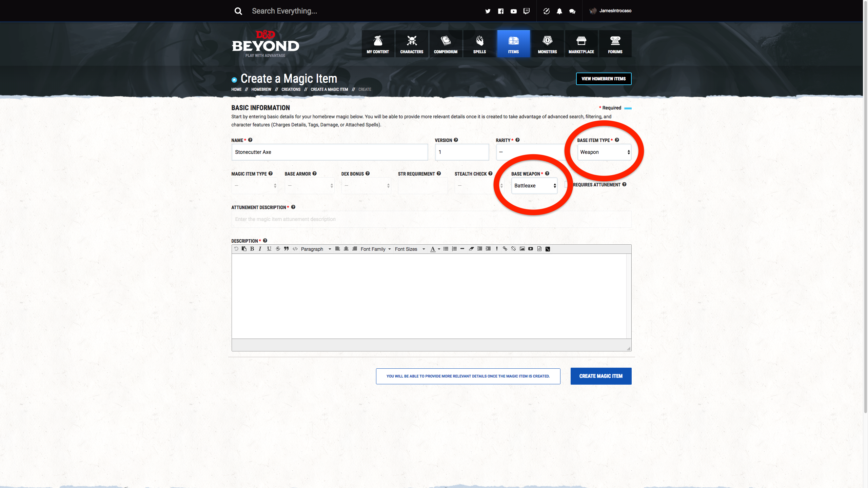Go to Compendium tab
The height and width of the screenshot is (488, 868).
[x=446, y=44]
